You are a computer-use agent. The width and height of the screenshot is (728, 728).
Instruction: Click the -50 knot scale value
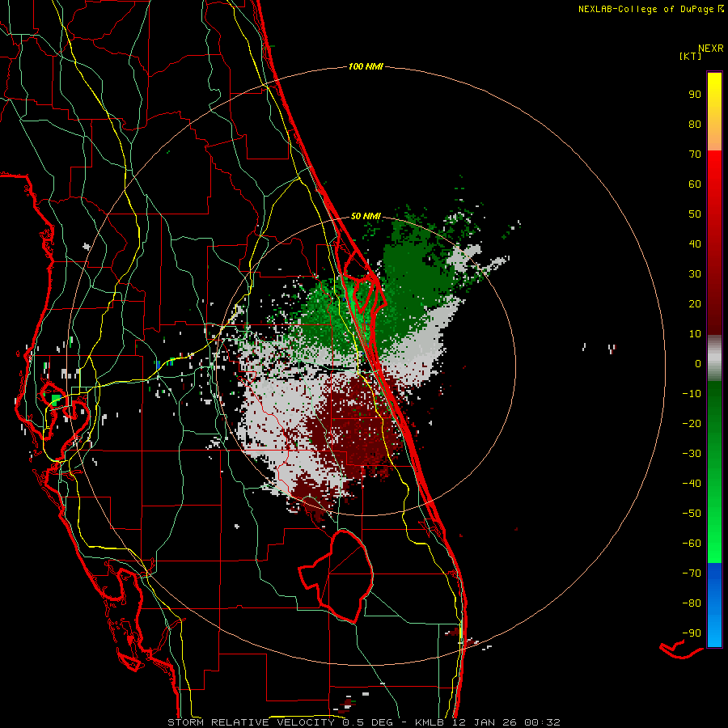692,513
